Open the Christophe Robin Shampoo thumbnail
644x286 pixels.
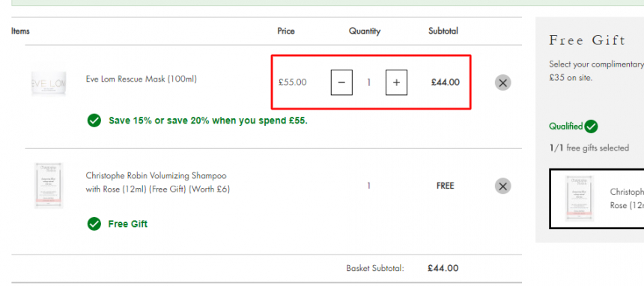(x=49, y=186)
